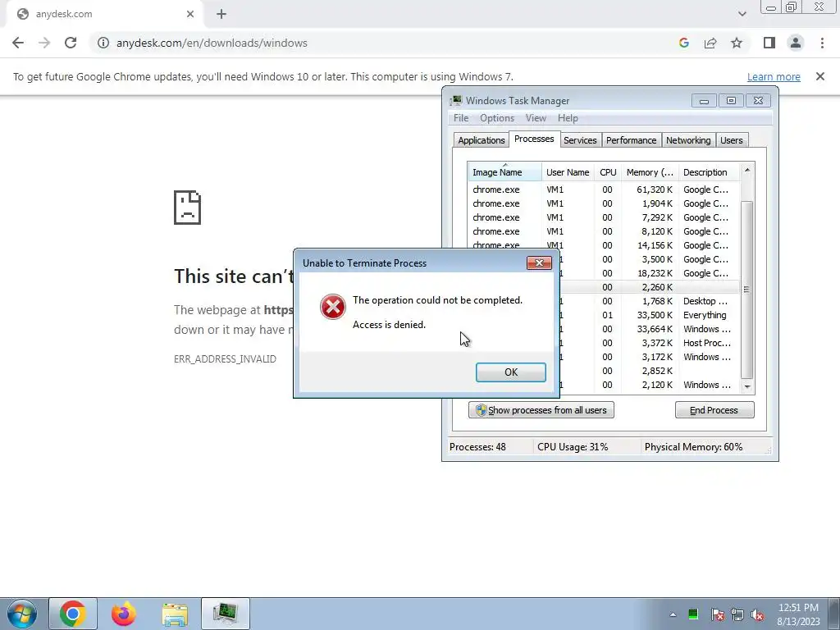The image size is (840, 630).
Task: Select chrome.exe row using 7,292 K
Action: 604,217
